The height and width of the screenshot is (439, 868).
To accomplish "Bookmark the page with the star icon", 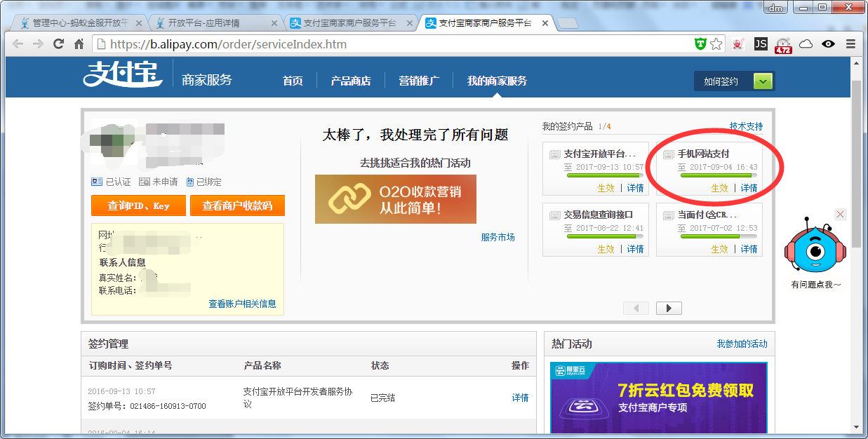I will tap(716, 44).
